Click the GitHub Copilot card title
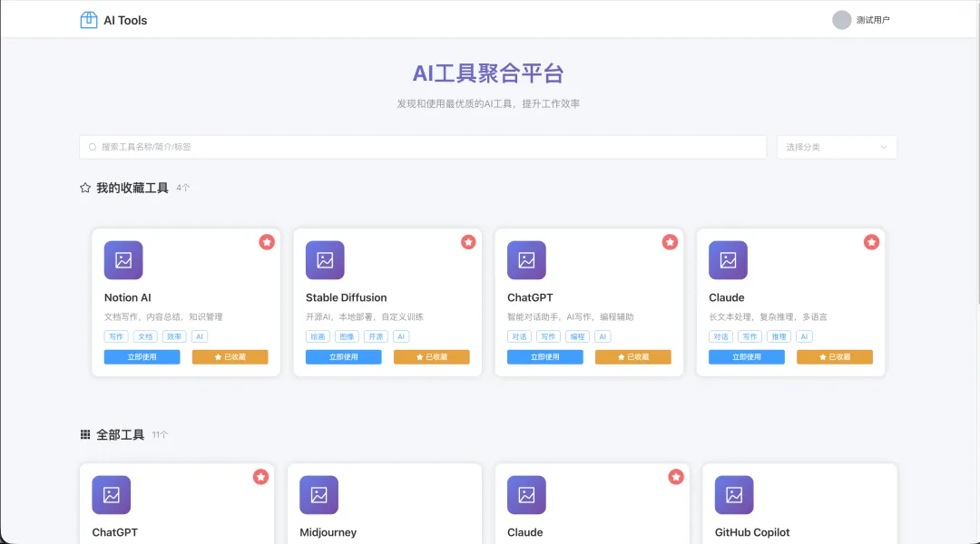The height and width of the screenshot is (544, 980). point(752,532)
